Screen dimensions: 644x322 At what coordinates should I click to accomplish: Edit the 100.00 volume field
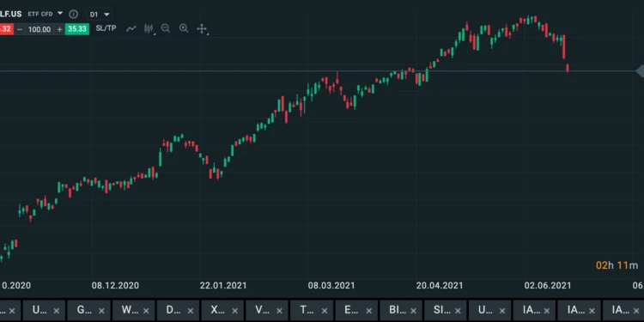pyautogui.click(x=39, y=29)
